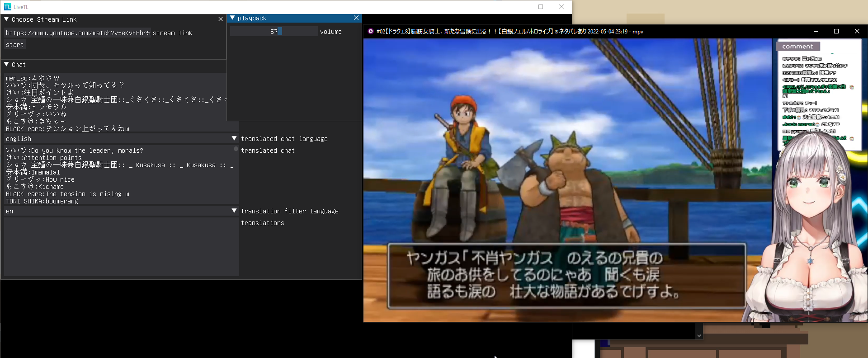Select chat line 'BLACK rare:テンション上がってんねw'
This screenshot has height=358, width=868.
point(67,129)
